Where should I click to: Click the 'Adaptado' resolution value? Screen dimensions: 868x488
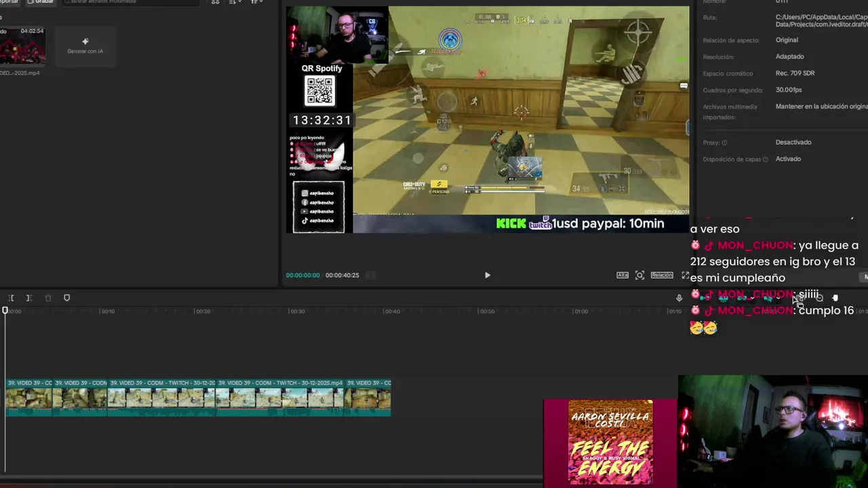[x=790, y=56]
